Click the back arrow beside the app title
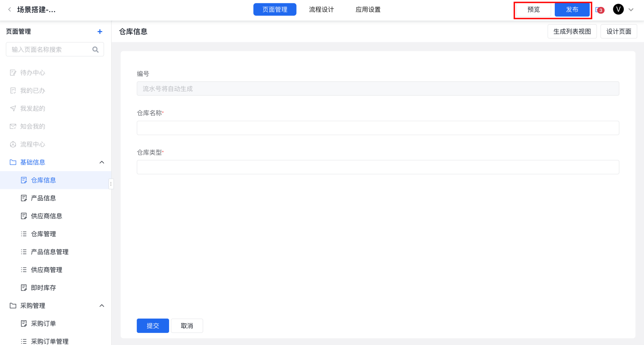The image size is (644, 345). coord(10,10)
